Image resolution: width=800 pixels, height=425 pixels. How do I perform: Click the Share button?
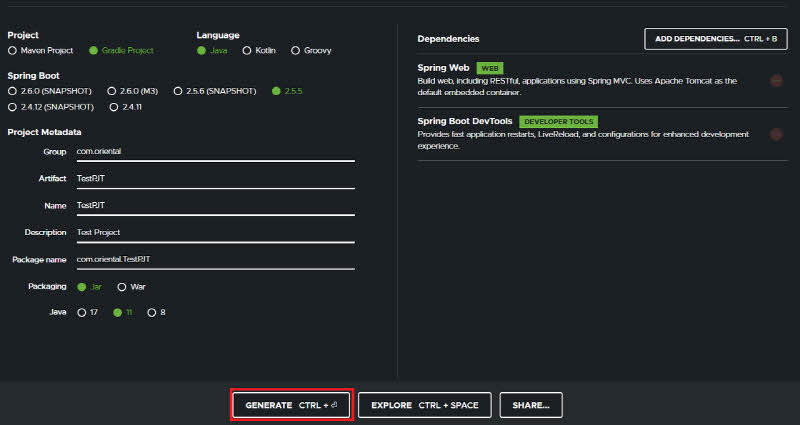click(x=531, y=405)
